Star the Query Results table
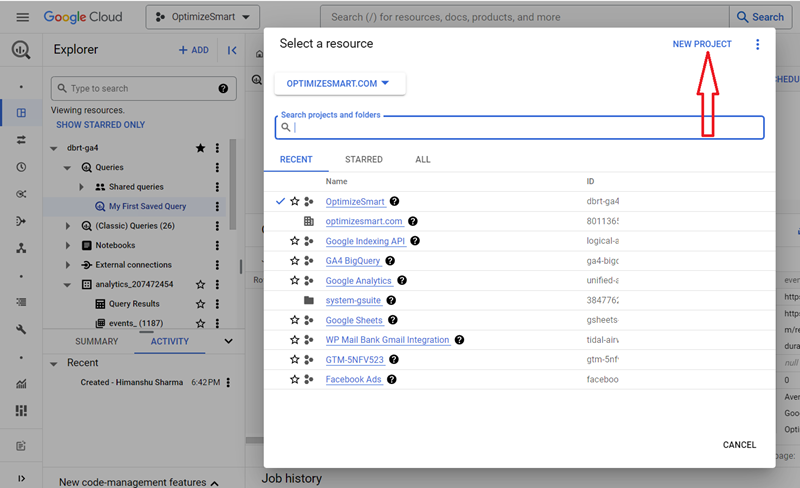Screen dimensions: 800x488 (201, 304)
